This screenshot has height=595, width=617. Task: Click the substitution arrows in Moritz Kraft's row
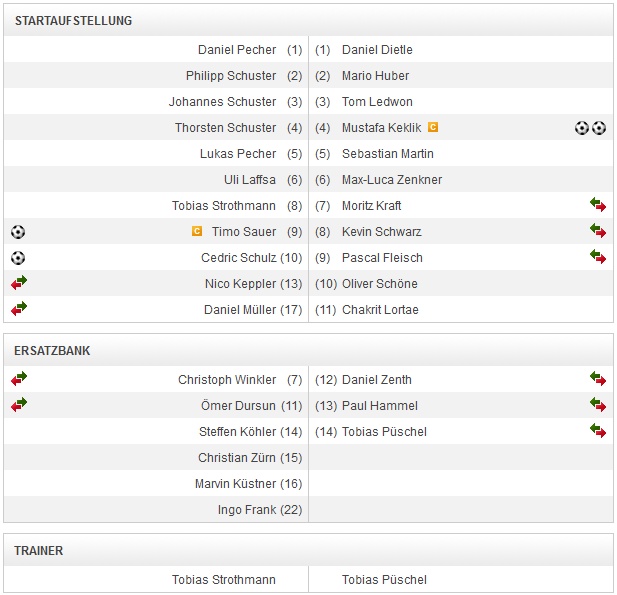coord(598,206)
